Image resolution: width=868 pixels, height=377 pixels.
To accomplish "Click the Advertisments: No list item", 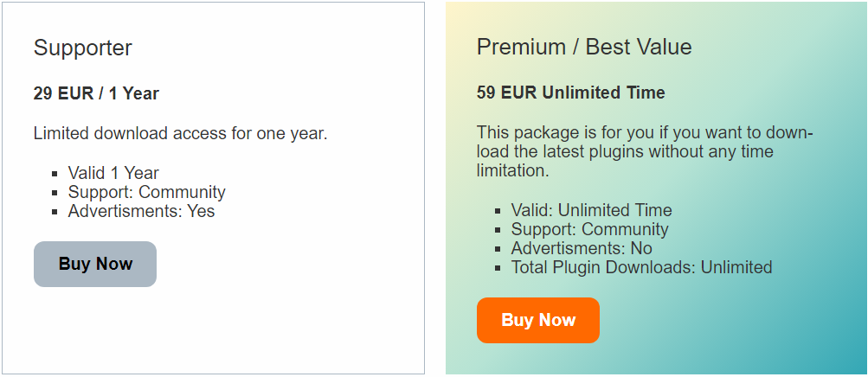I will click(x=582, y=248).
